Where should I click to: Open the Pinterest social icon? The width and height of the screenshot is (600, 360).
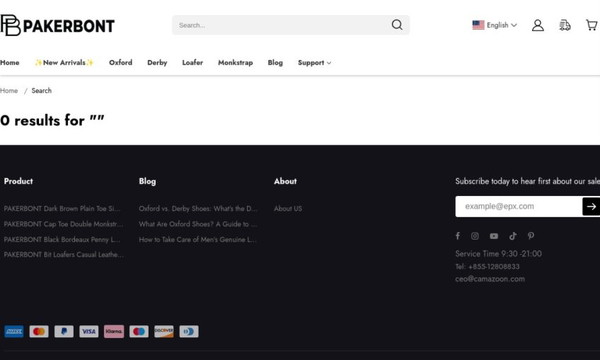coord(531,236)
